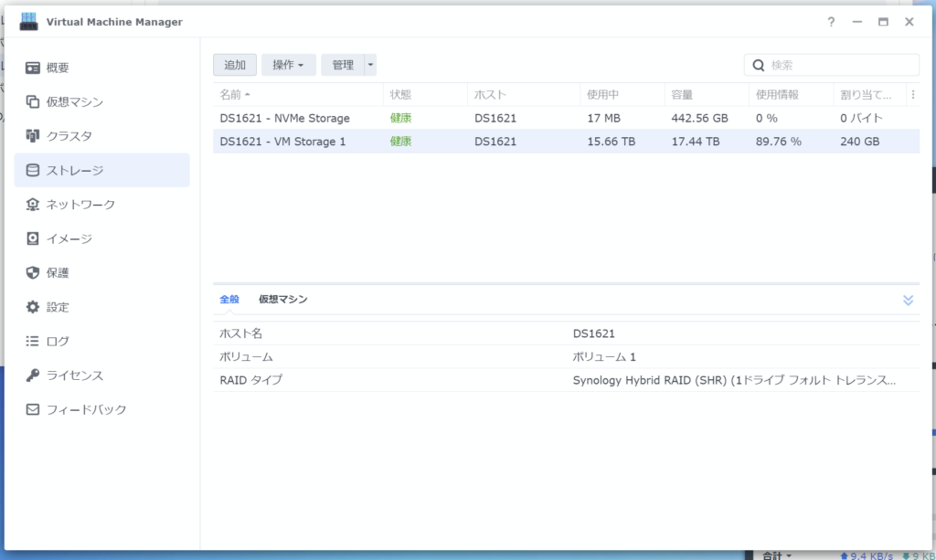
Task: Select the DS1621 - NVMe Storage row
Action: tap(566, 118)
